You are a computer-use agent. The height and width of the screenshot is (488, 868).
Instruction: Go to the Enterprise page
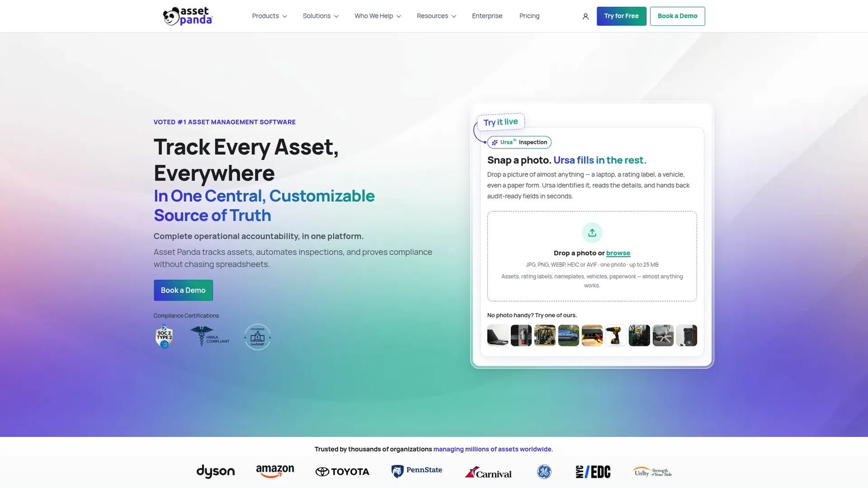(487, 16)
